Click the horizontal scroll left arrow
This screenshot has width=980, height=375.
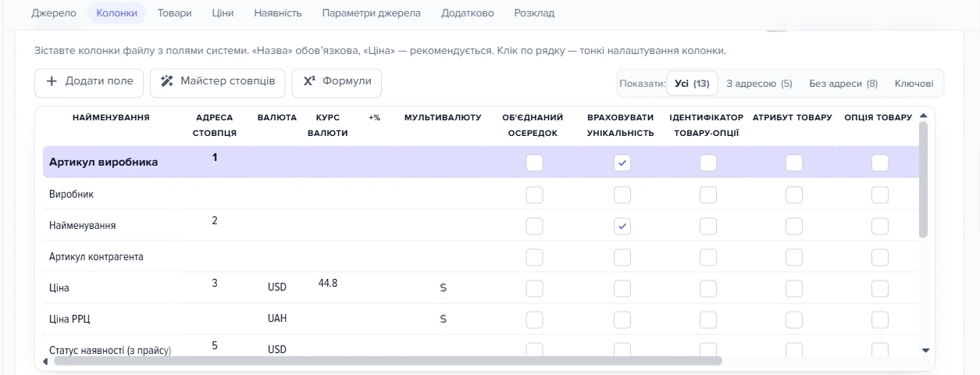pyautogui.click(x=45, y=361)
